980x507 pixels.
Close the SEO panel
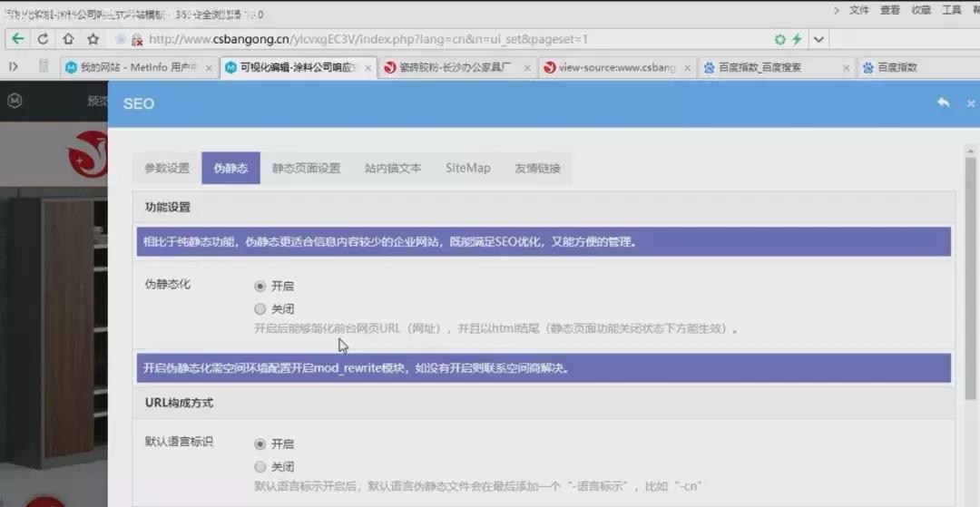971,103
